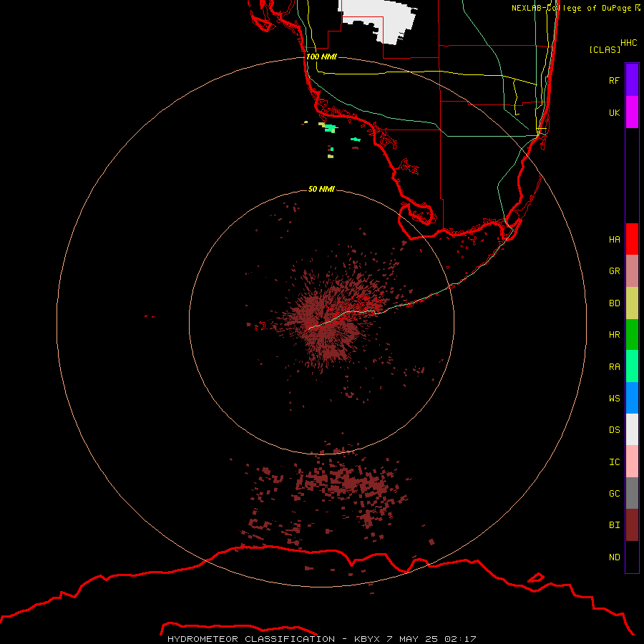644x644 pixels.
Task: Click the HR green legend swatch
Action: [632, 335]
